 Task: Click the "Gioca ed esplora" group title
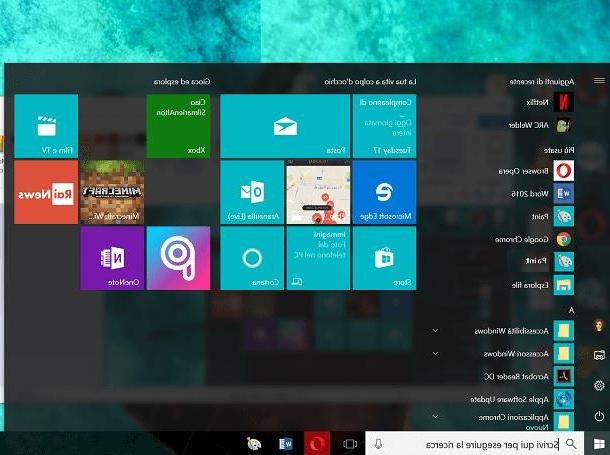click(182, 82)
